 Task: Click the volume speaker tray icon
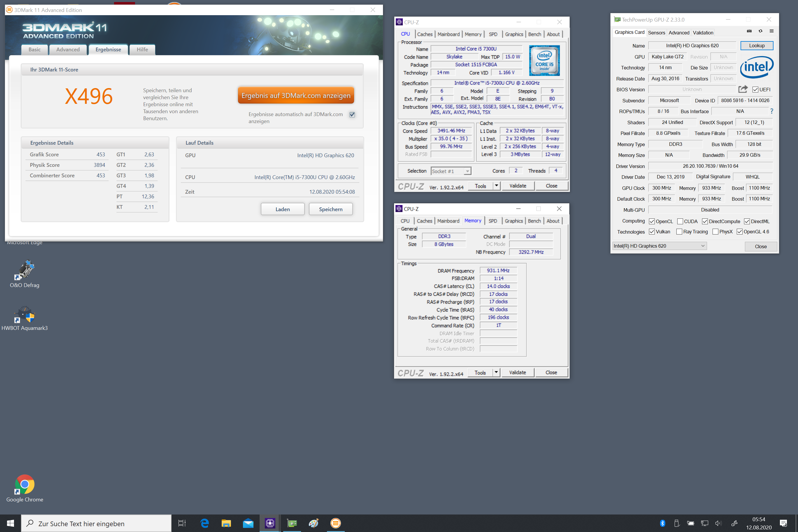[x=718, y=523]
